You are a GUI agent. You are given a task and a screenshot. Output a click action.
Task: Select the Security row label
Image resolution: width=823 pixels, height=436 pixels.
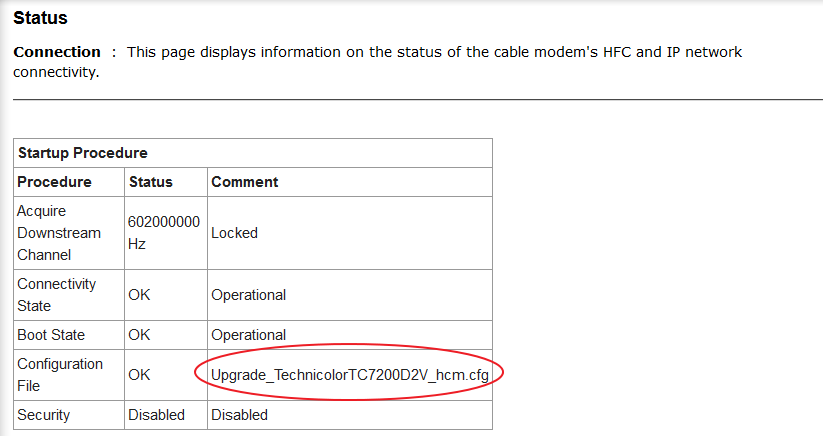(44, 414)
